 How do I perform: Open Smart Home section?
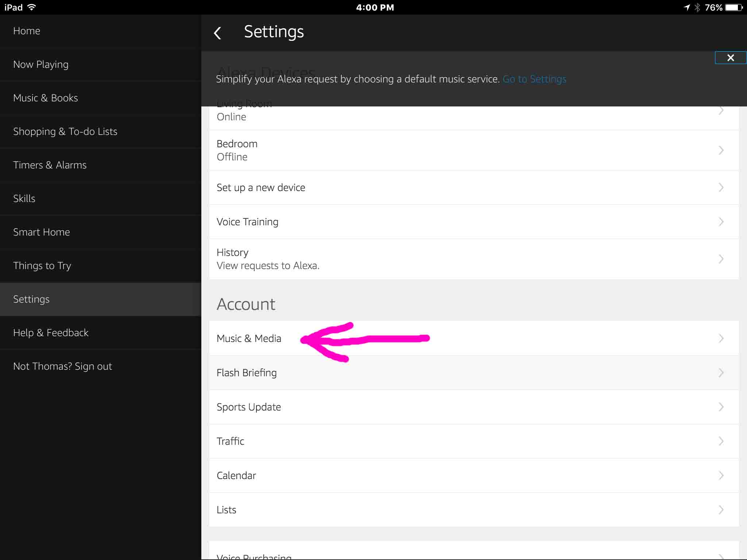(x=101, y=232)
